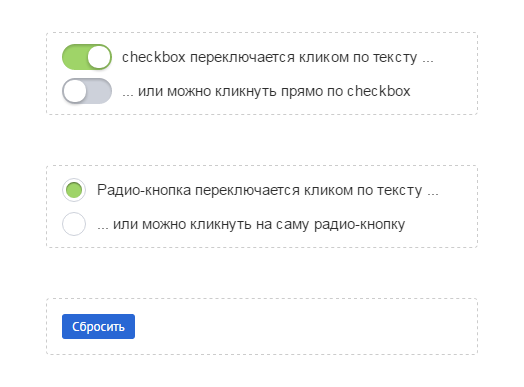Turn off the green enabled toggle switch
The image size is (524, 387).
pyautogui.click(x=87, y=57)
